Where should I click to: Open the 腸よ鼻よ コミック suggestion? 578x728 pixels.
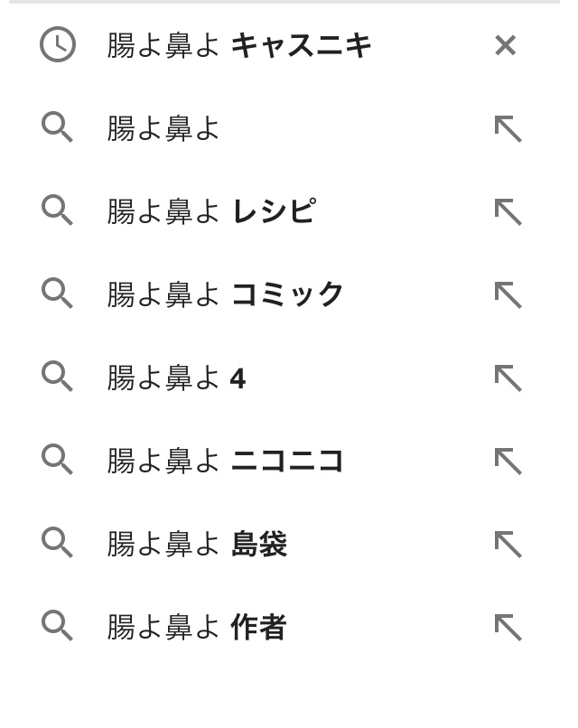coord(226,294)
